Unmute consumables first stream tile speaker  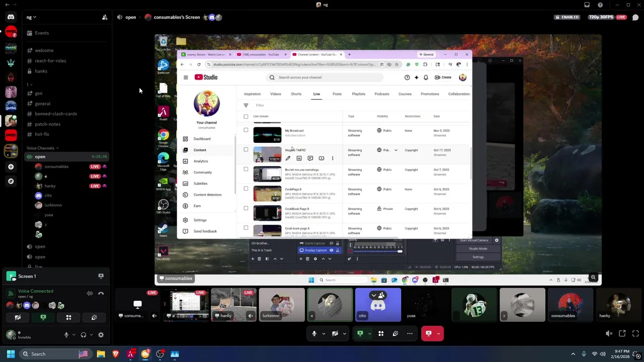pos(154,316)
